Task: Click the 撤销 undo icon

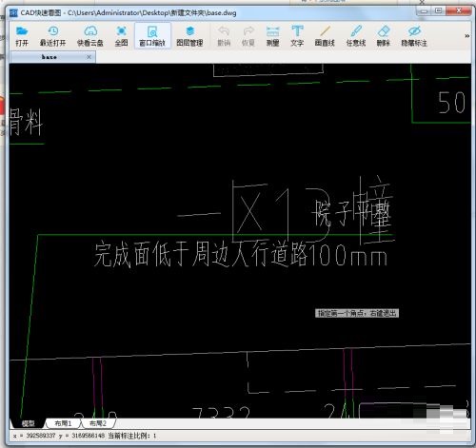Action: [224, 36]
